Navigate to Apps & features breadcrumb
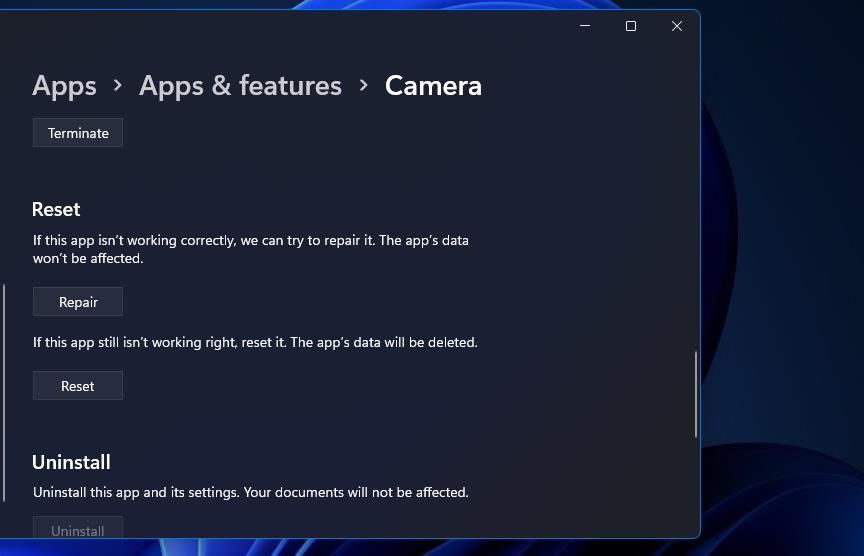The height and width of the screenshot is (556, 864). point(240,86)
